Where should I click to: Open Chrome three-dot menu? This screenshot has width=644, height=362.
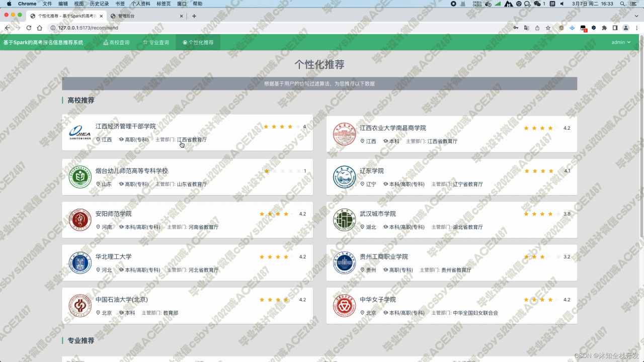(637, 28)
